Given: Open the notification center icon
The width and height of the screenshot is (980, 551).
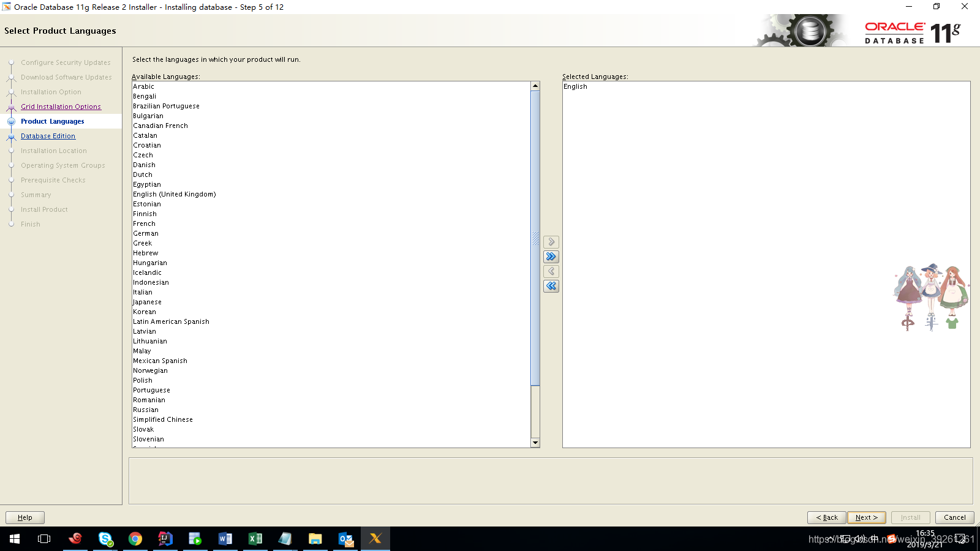Looking at the screenshot, I should click(960, 539).
